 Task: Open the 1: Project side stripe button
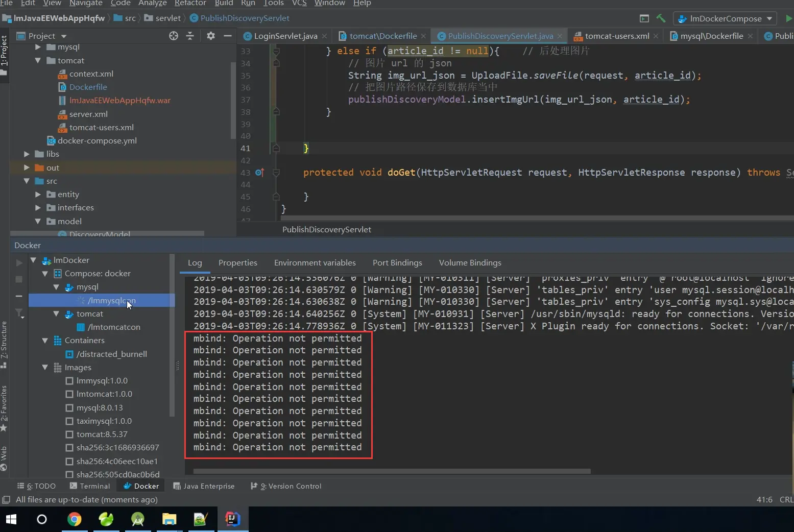point(4,55)
